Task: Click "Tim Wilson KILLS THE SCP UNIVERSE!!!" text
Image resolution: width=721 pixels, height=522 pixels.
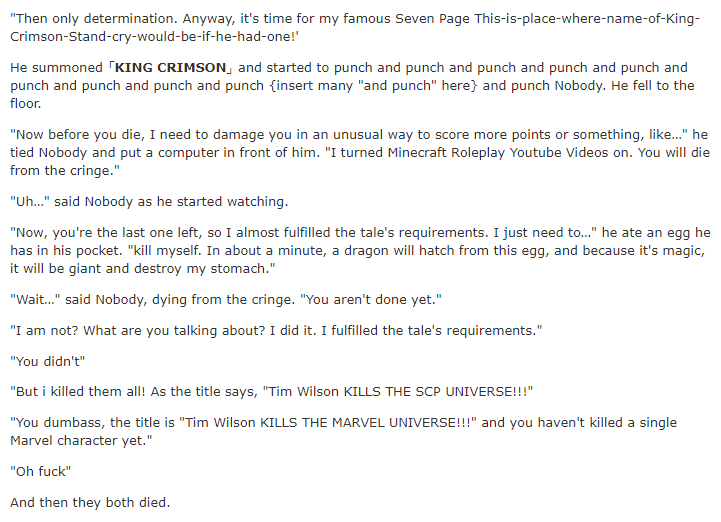Action: (x=397, y=392)
